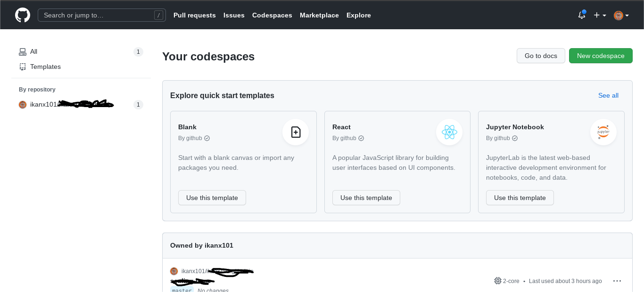Click the master branch label

click(182, 290)
